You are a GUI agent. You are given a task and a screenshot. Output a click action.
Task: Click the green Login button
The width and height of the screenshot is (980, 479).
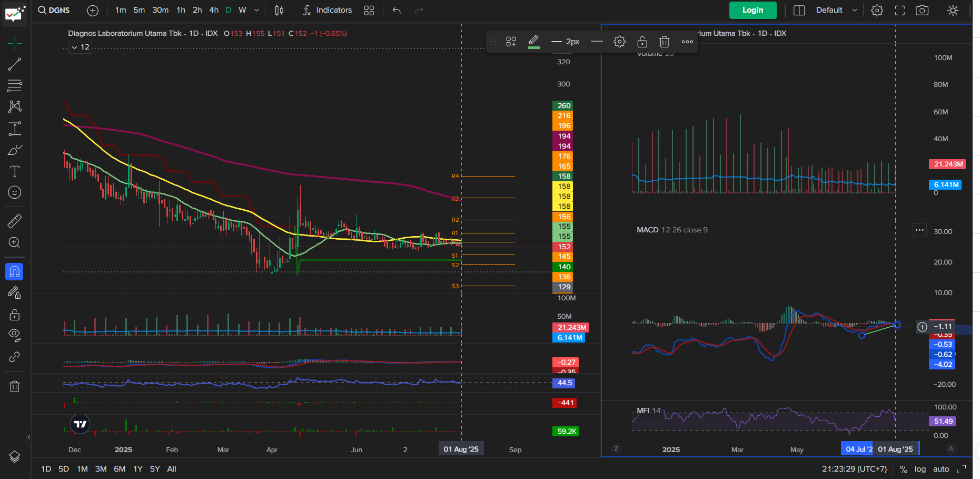753,10
